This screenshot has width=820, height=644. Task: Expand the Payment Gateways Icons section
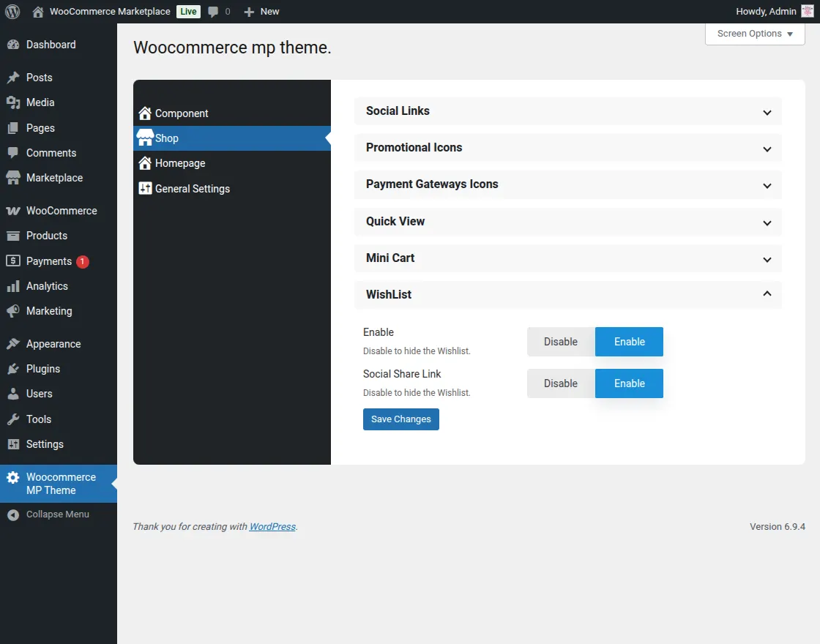click(568, 184)
